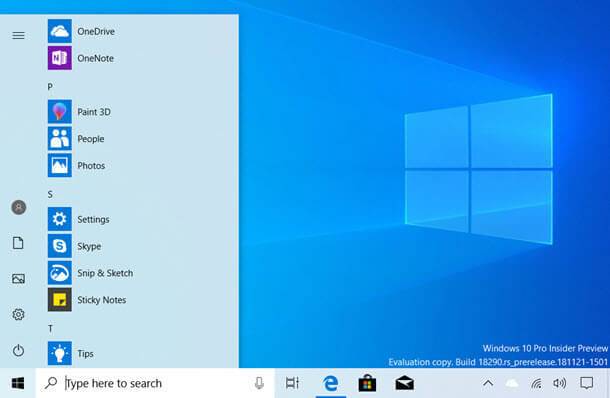
Task: Launch Microsoft Edge from taskbar
Action: pyautogui.click(x=330, y=383)
